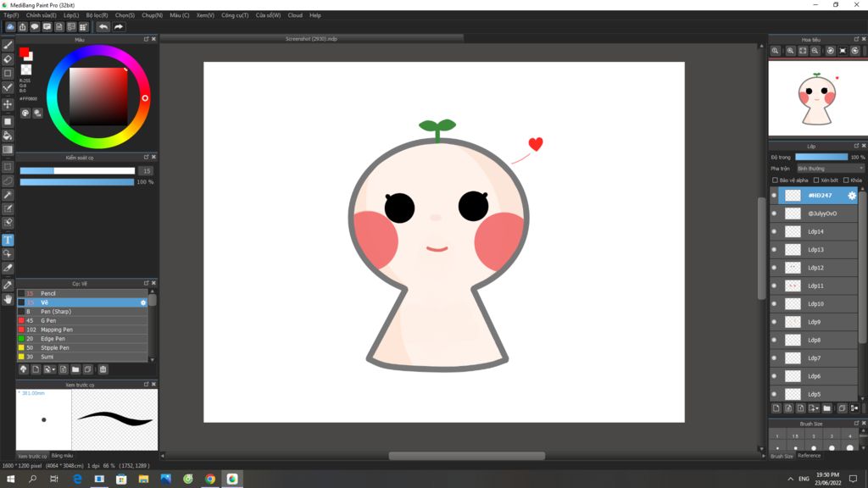Open the Tệp(F) menu
Screen dimensions: 868x488
click(11, 15)
